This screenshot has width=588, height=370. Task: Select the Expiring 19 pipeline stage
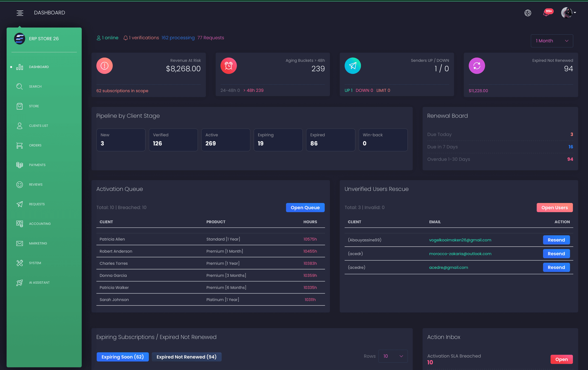[x=278, y=140]
